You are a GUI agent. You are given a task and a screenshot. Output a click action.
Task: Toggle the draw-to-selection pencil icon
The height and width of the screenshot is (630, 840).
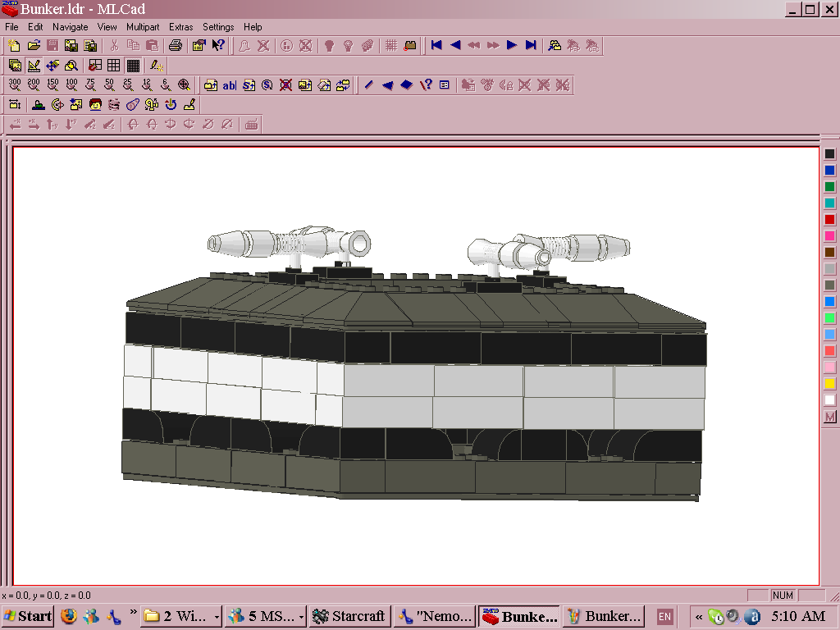[x=157, y=66]
